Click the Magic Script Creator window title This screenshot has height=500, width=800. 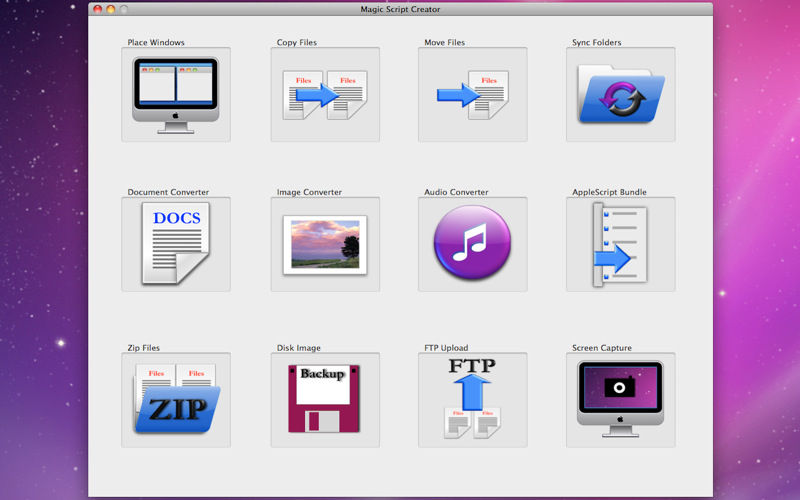pos(400,9)
